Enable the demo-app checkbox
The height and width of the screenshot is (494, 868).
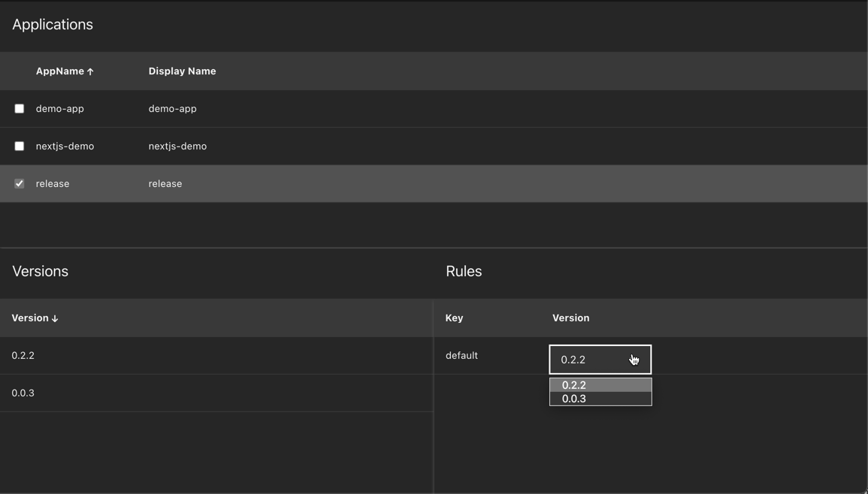[x=19, y=108]
